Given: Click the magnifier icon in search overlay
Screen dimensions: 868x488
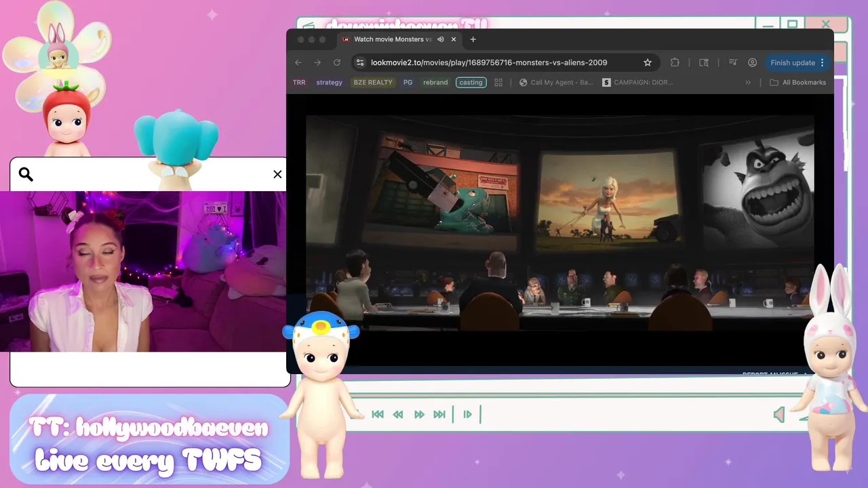Looking at the screenshot, I should point(26,175).
